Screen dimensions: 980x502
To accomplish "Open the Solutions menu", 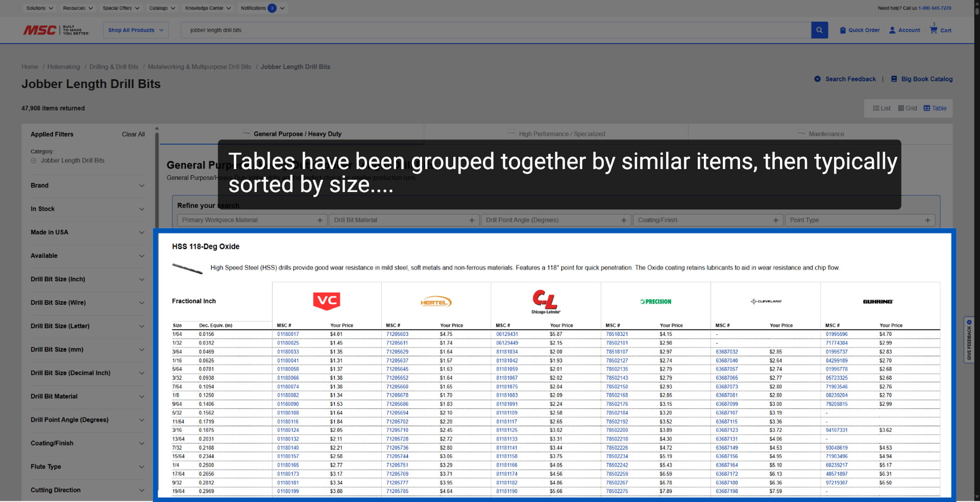I will tap(40, 8).
